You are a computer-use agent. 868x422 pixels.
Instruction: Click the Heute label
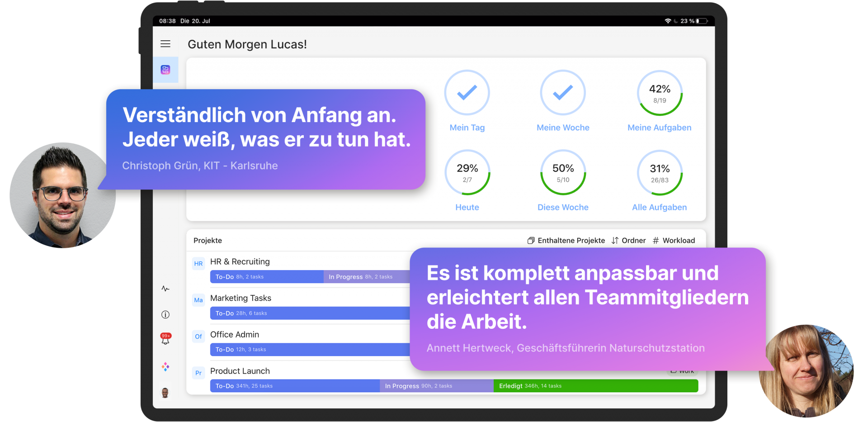click(x=467, y=207)
